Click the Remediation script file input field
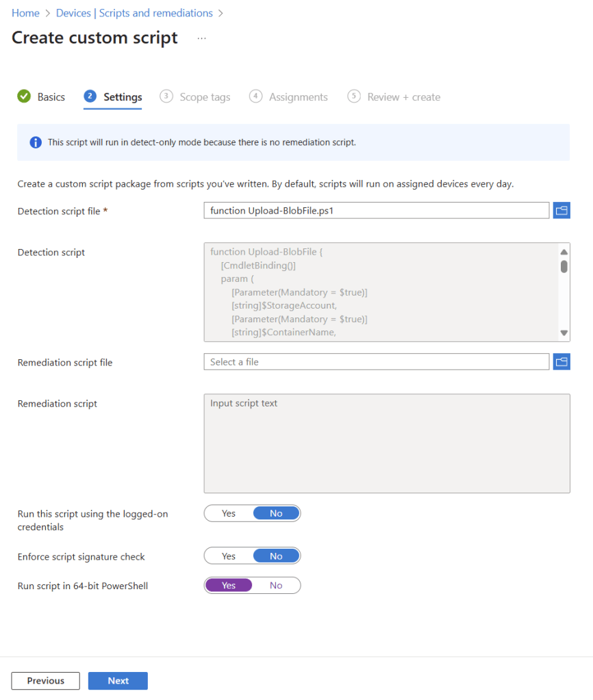This screenshot has height=700, width=593. coord(376,362)
